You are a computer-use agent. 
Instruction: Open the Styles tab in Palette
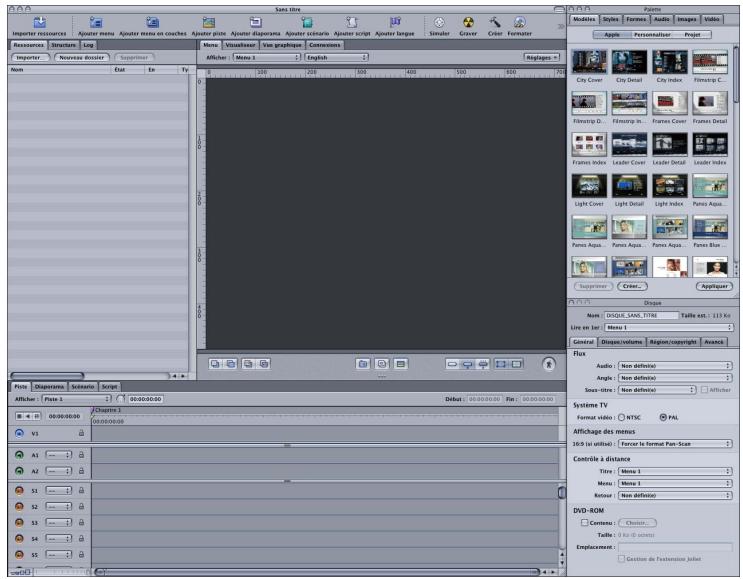pyautogui.click(x=610, y=19)
